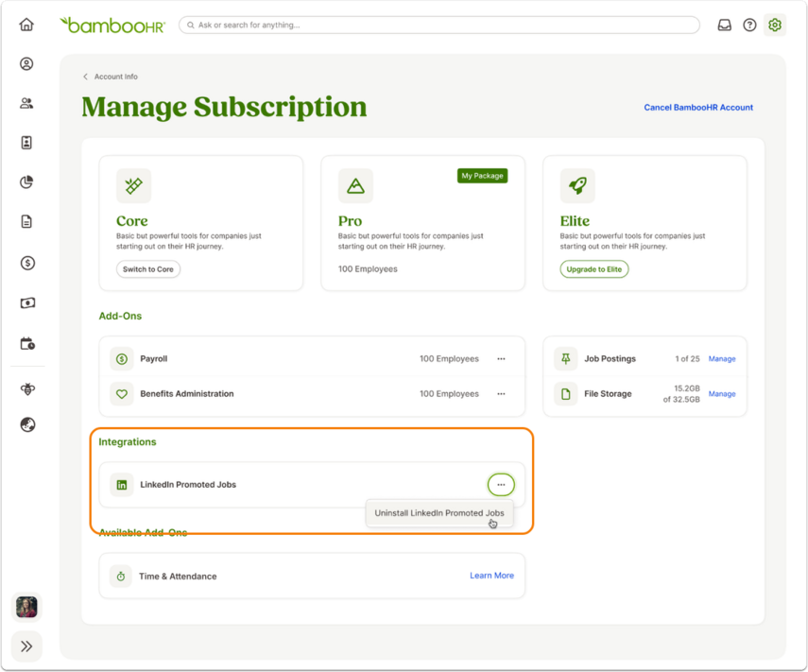Open the help question mark icon
Screen dimensions: 808x672
pos(749,25)
